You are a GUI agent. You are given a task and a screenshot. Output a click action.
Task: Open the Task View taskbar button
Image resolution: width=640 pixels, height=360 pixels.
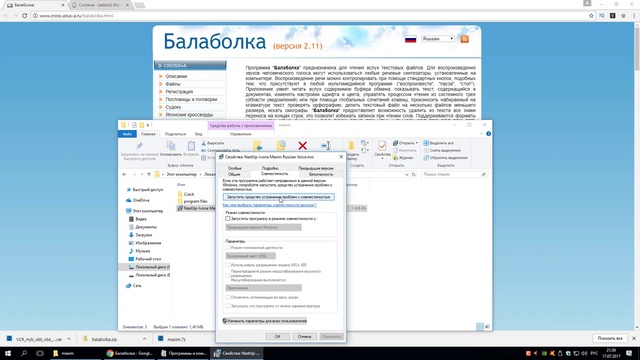click(x=40, y=353)
